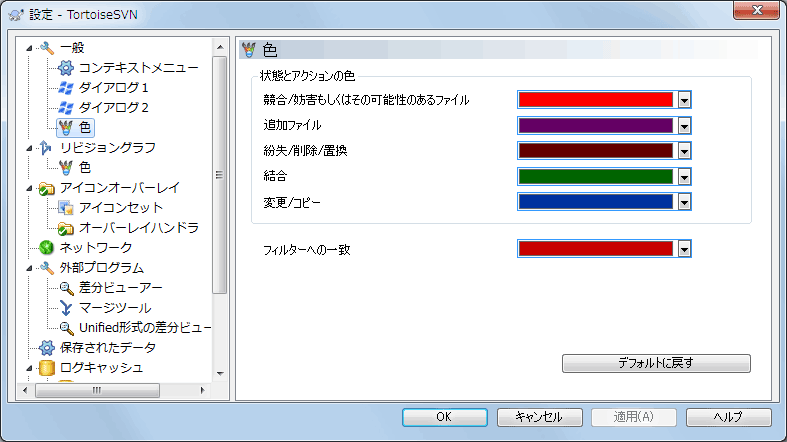Open dropdown arrow for 紛失/削除/置換 color
787x442 pixels.
(685, 151)
